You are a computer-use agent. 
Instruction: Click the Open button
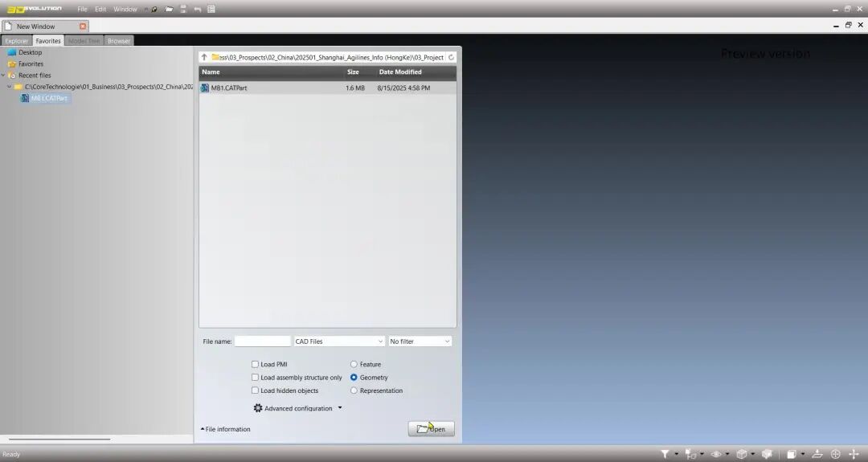coord(432,429)
